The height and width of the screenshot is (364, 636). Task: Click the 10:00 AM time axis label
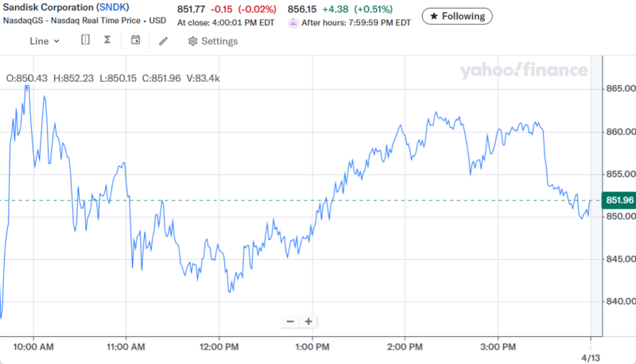pos(33,347)
